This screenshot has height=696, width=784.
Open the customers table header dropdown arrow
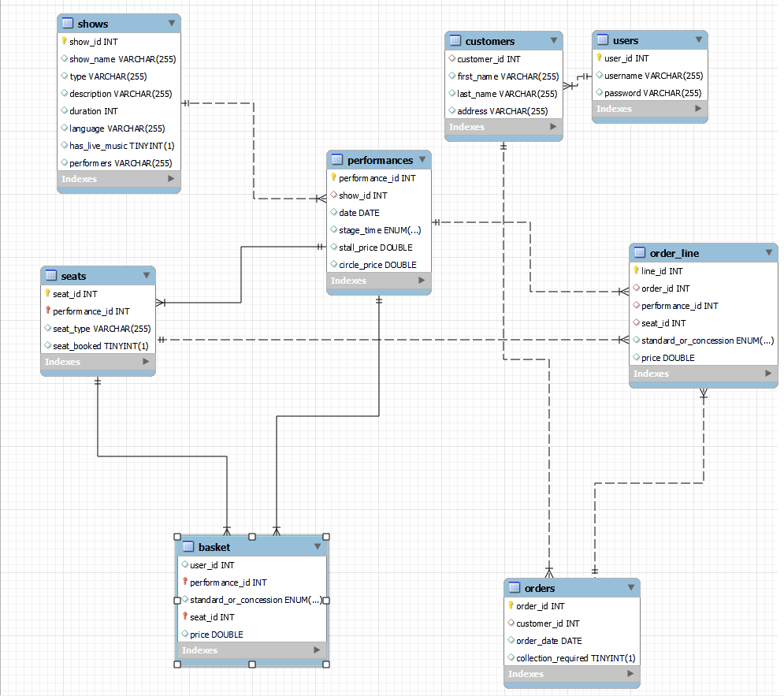555,40
